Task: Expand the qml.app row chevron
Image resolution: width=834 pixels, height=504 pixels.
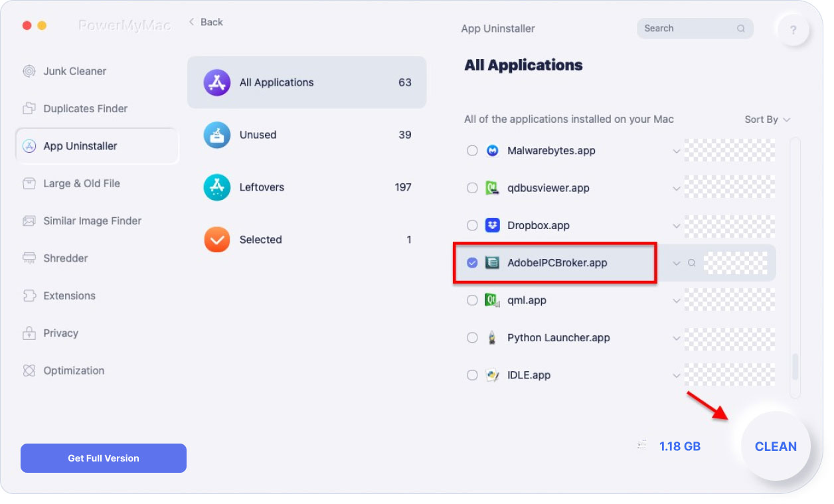Action: (676, 301)
